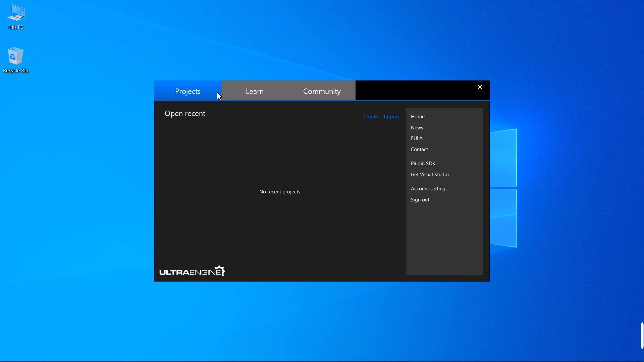Click Get Visual Studio link
This screenshot has height=362, width=644.
[429, 175]
